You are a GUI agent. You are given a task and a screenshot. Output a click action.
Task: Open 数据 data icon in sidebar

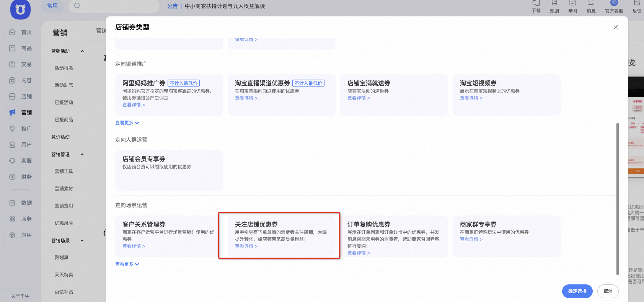(x=12, y=203)
